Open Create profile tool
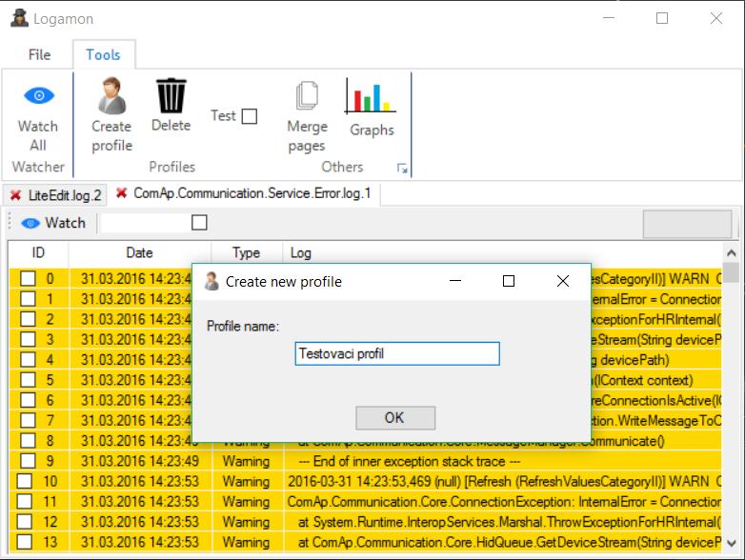745x560 pixels. [111, 114]
